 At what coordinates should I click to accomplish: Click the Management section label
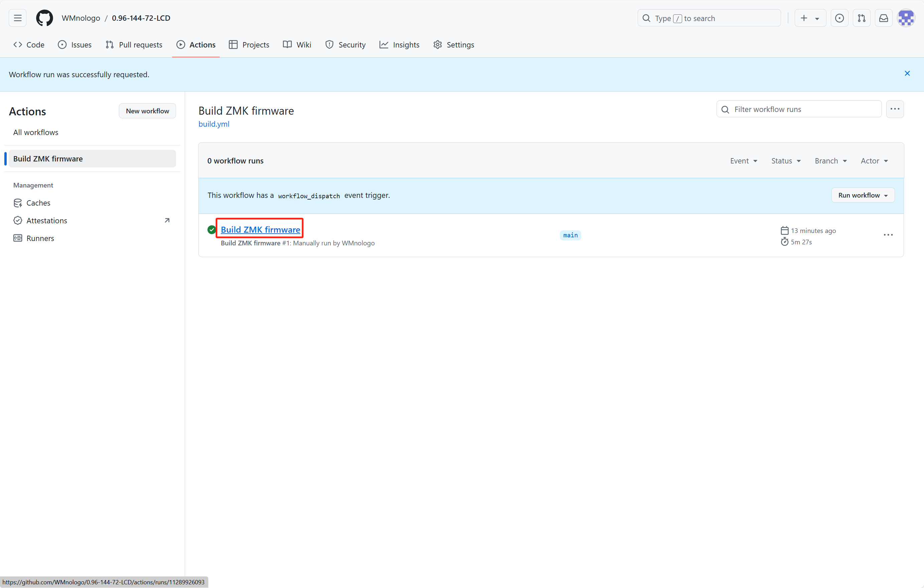pos(33,185)
